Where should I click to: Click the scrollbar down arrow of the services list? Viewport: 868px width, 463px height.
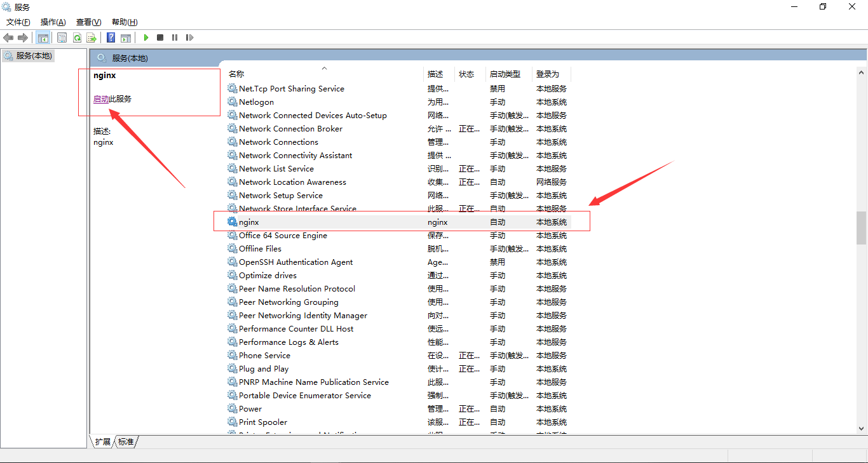(861, 429)
